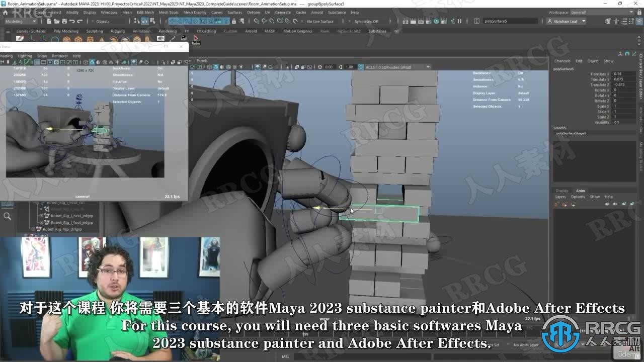
Task: Toggle the Channel Box icon top right
Action: pos(639,21)
